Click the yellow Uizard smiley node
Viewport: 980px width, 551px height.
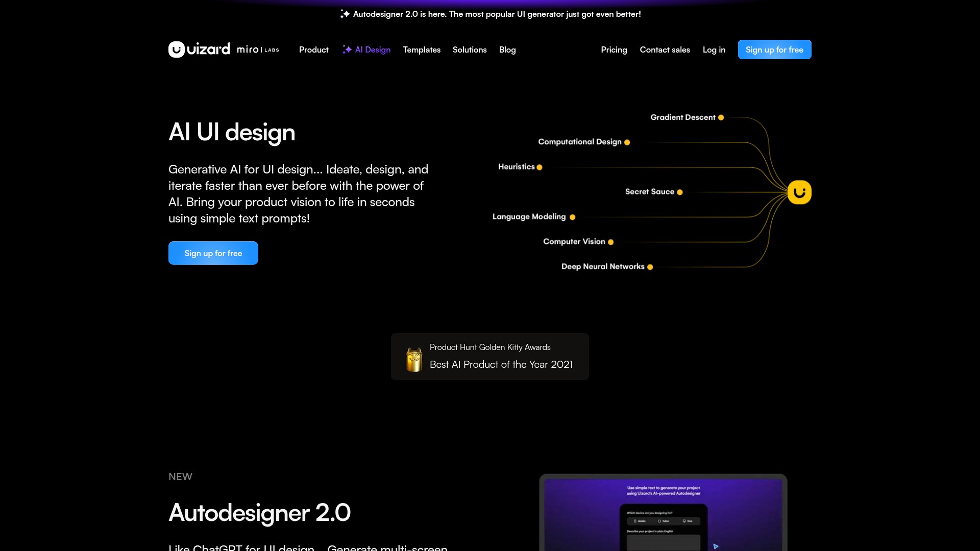(799, 192)
